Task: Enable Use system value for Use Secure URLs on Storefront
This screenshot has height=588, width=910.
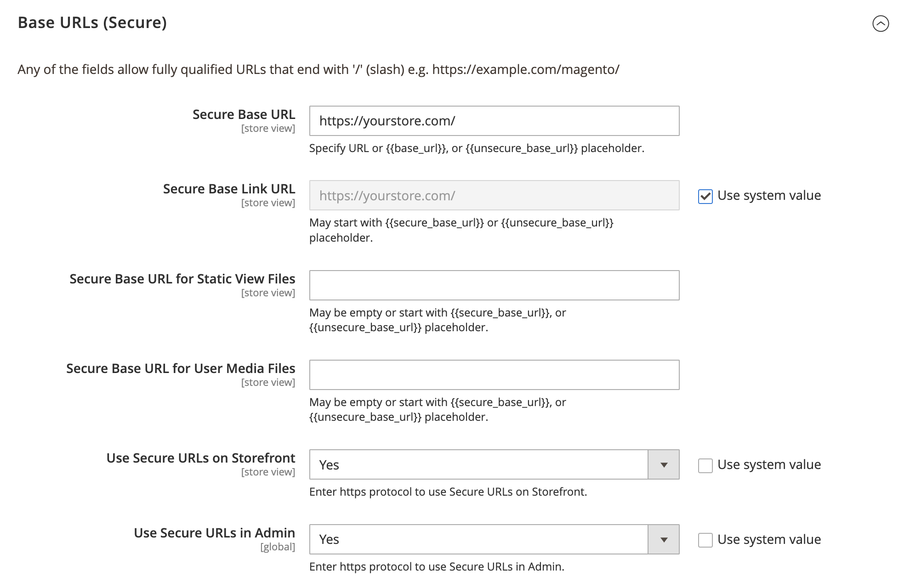Action: pos(705,465)
